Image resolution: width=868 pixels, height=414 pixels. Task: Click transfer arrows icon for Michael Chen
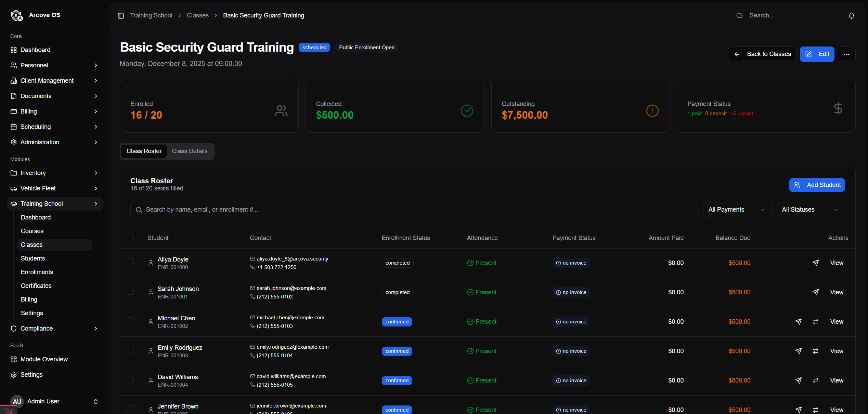(x=816, y=322)
